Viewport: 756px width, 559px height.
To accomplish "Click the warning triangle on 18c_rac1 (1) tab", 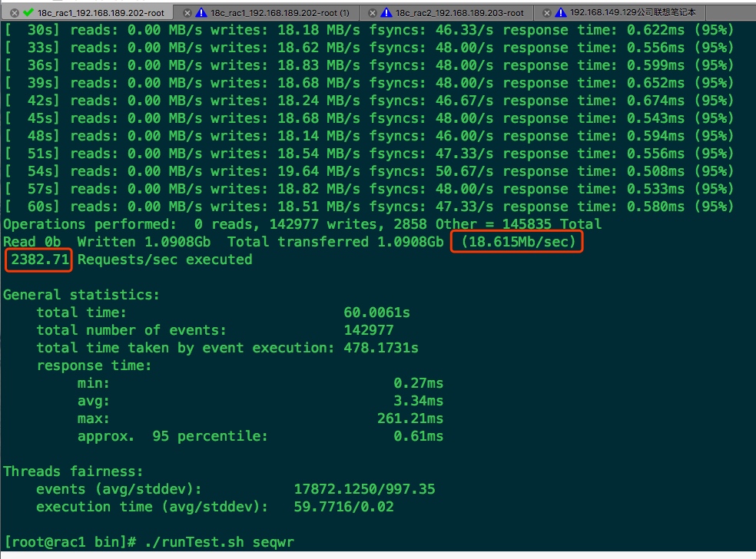I will pyautogui.click(x=199, y=12).
